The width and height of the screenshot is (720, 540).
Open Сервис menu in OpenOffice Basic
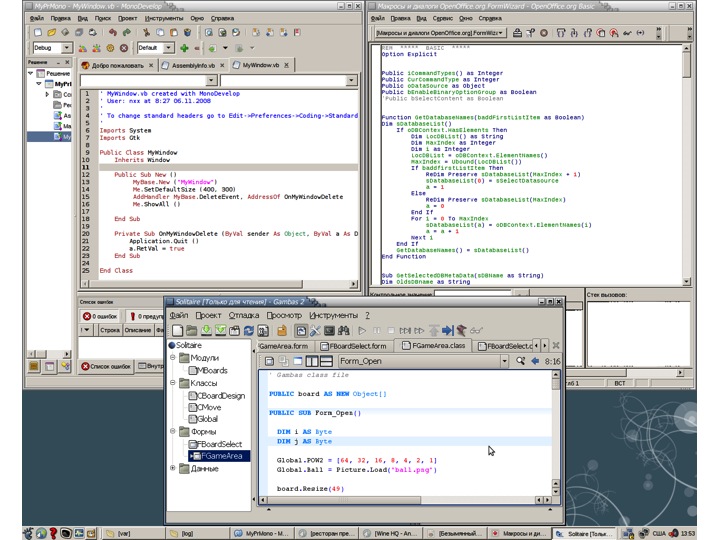click(x=442, y=18)
